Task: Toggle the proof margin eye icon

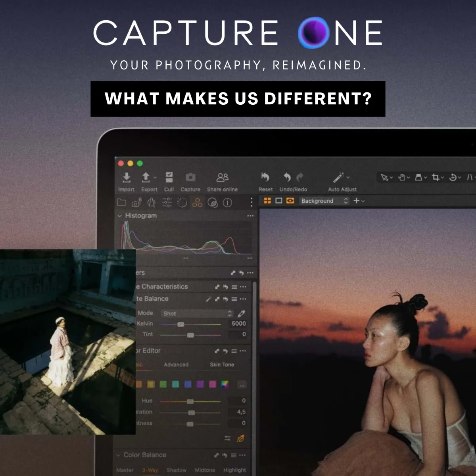Action: coord(290,201)
